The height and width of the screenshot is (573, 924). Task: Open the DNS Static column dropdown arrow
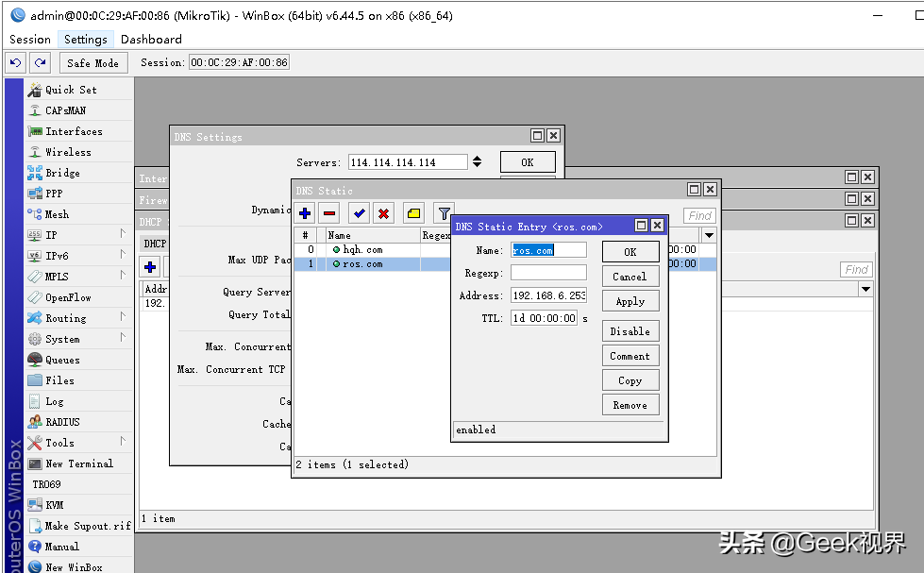click(709, 235)
